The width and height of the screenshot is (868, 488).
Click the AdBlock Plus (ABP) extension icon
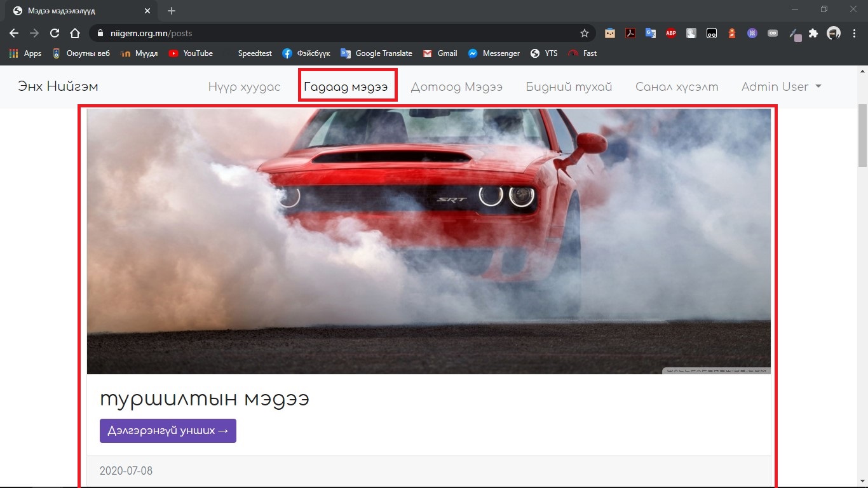tap(670, 33)
